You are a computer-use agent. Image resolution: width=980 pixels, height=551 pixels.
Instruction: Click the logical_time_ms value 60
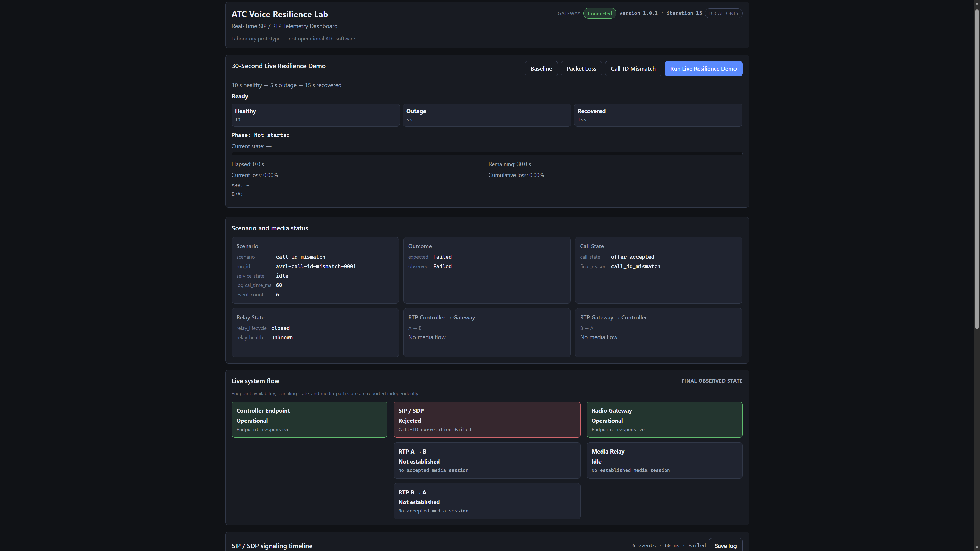(x=279, y=286)
